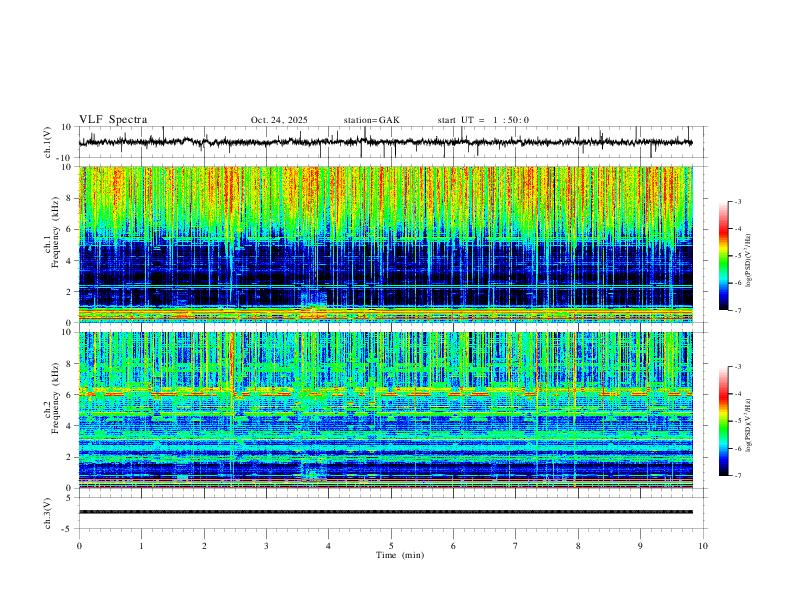Click the ch.2 colorbar log(PSD) label

pyautogui.click(x=749, y=425)
